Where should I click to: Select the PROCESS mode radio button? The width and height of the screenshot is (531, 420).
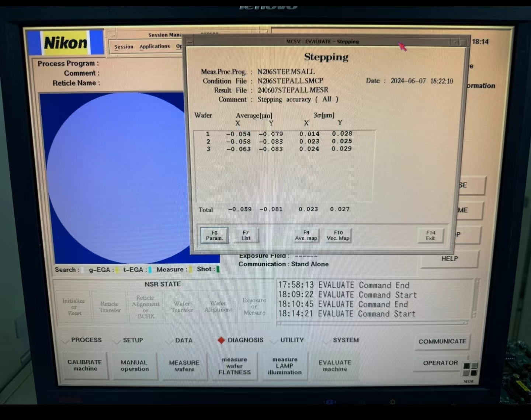[66, 341]
